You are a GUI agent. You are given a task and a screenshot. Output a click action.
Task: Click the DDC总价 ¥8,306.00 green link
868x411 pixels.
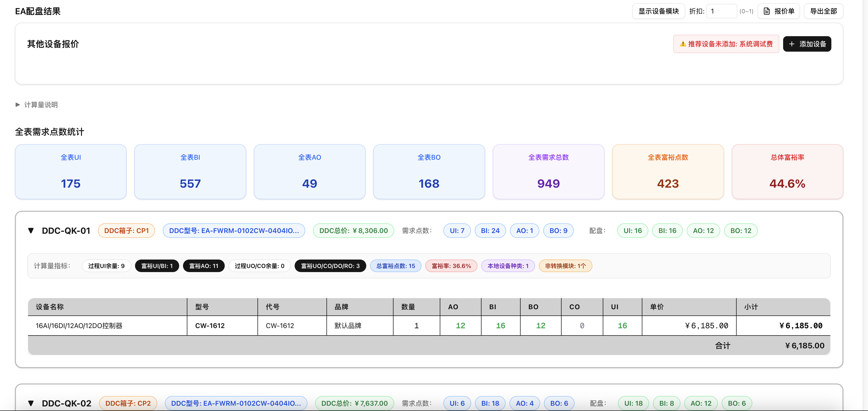[x=353, y=231]
